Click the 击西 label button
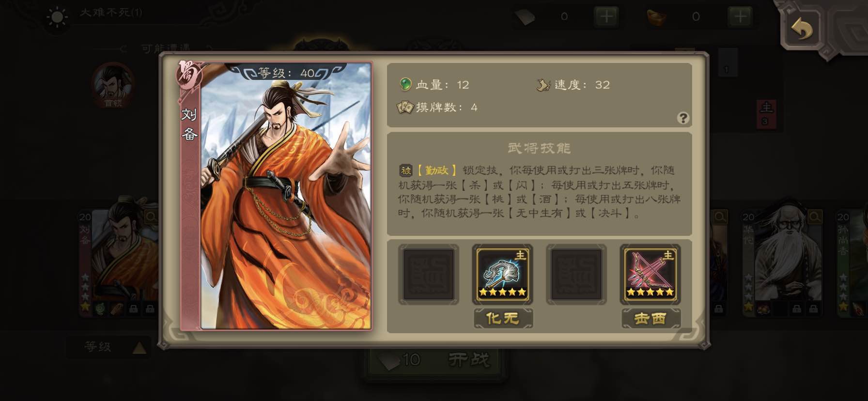The width and height of the screenshot is (868, 401). tap(651, 318)
